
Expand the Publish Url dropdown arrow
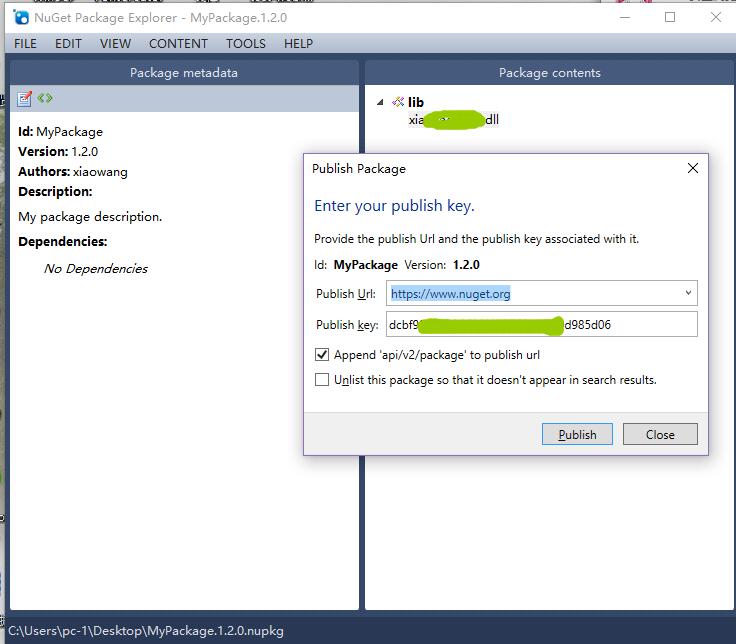click(x=688, y=293)
